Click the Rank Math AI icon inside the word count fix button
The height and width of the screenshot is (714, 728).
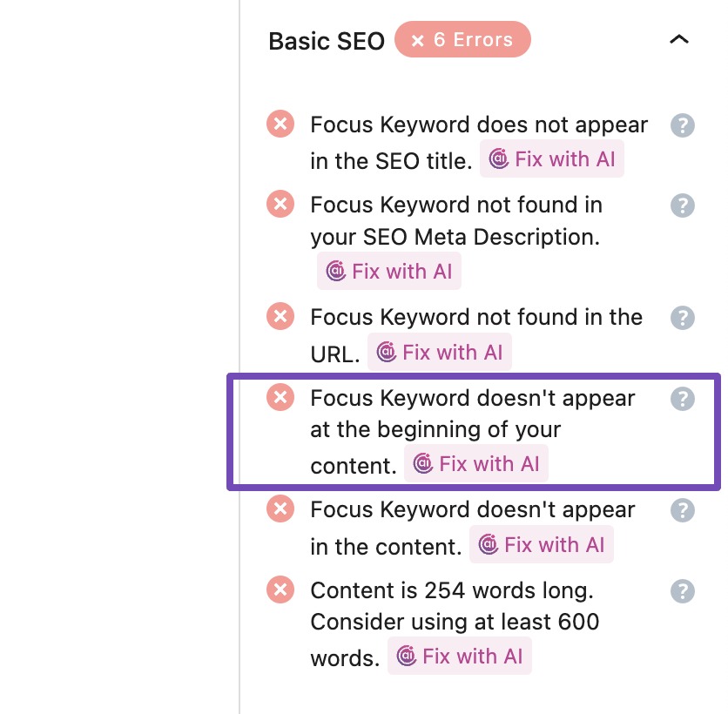point(406,656)
